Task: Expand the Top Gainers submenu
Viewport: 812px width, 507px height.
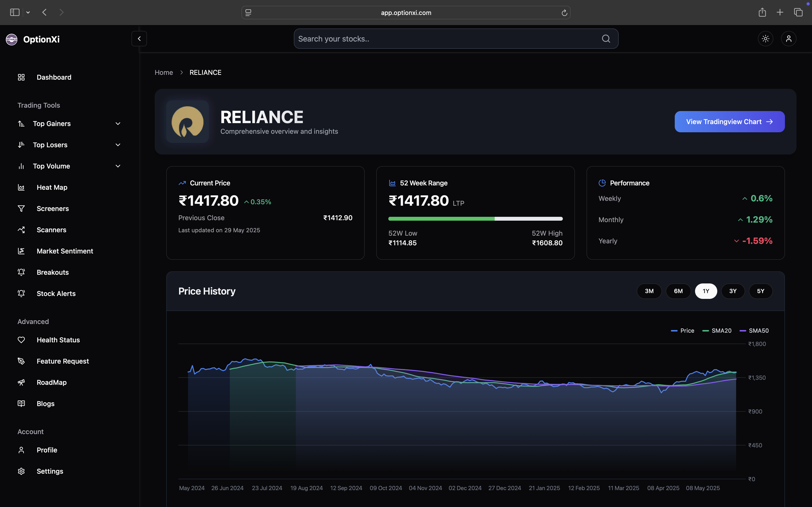Action: point(118,124)
